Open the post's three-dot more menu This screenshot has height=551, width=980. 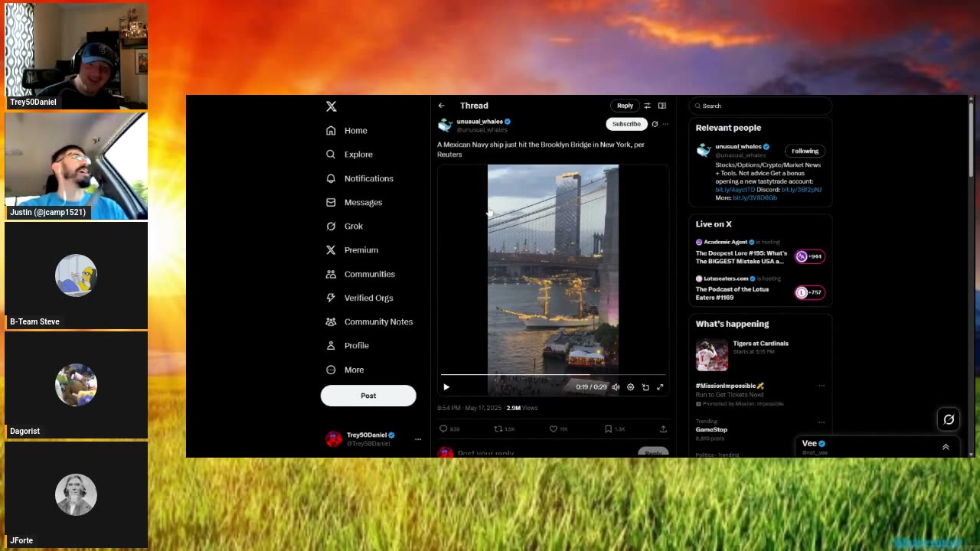pos(665,124)
